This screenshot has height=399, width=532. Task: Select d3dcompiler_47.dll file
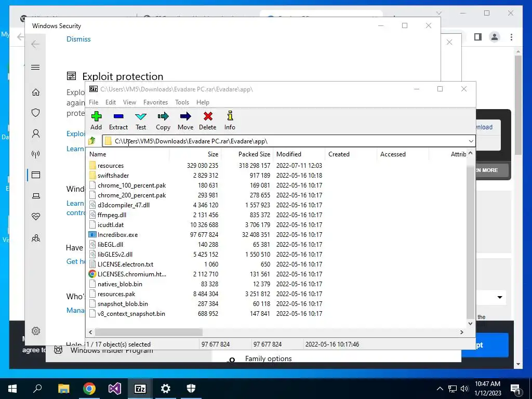coord(124,205)
